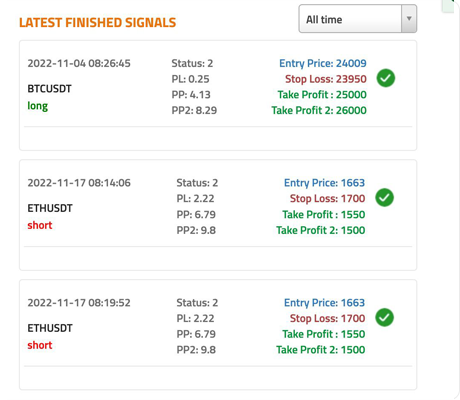Click the green checkmark on the BTCUSDT signal
This screenshot has width=460, height=400.
(386, 78)
